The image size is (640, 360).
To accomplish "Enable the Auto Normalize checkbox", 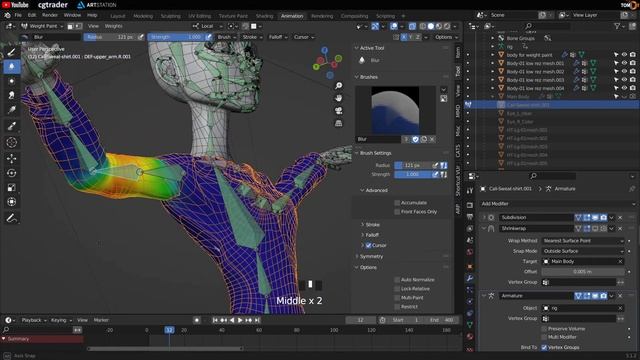I will pyautogui.click(x=397, y=280).
